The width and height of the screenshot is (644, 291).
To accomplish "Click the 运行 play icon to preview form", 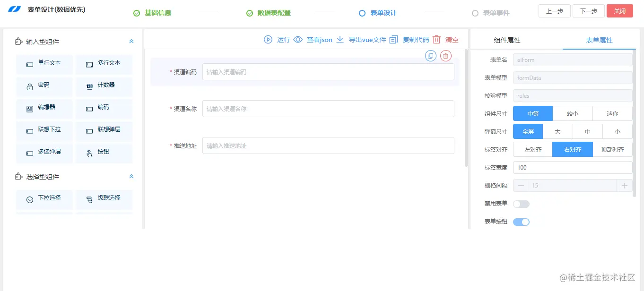I will (268, 40).
